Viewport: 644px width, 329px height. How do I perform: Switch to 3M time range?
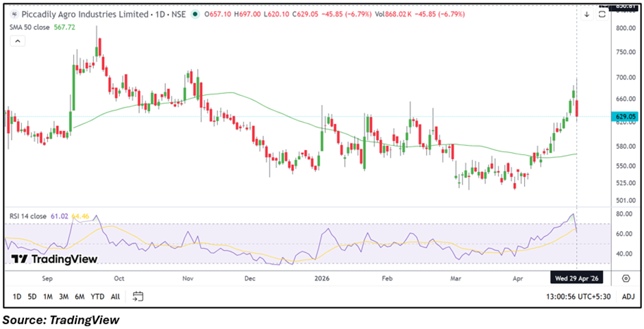tap(64, 297)
